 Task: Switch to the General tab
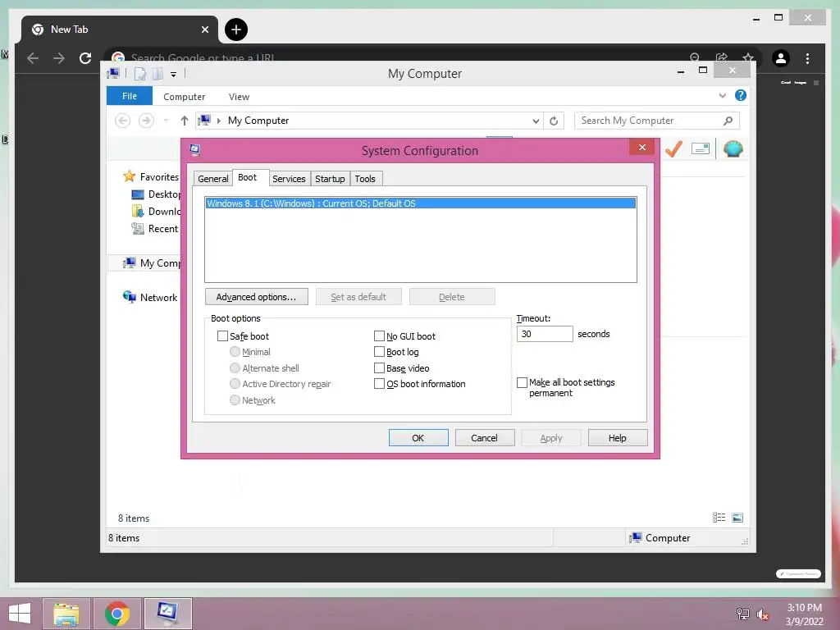click(212, 179)
